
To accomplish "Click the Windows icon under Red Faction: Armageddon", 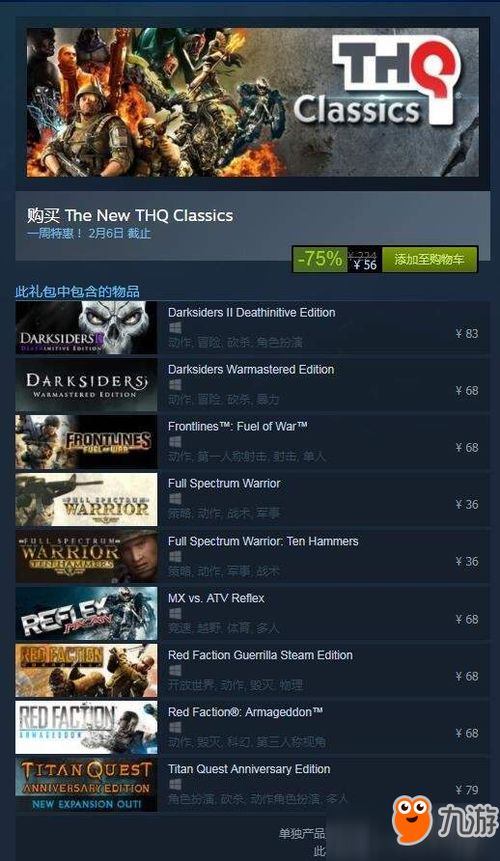I will (x=175, y=728).
